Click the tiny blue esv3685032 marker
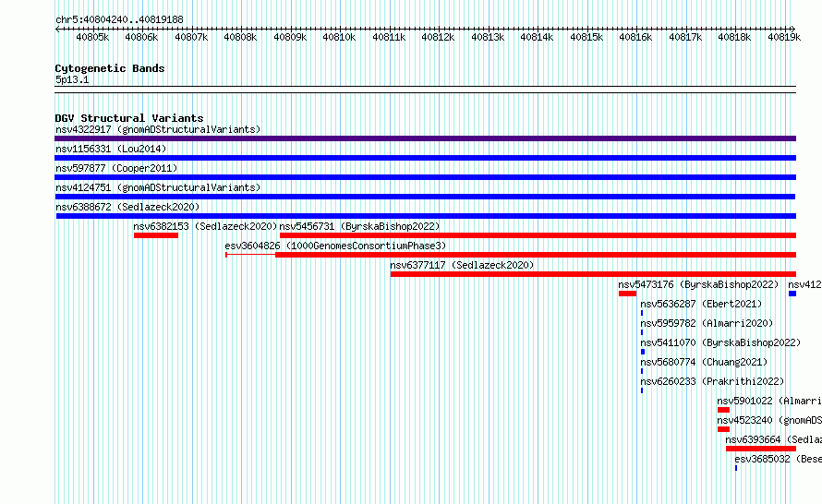 (x=736, y=468)
